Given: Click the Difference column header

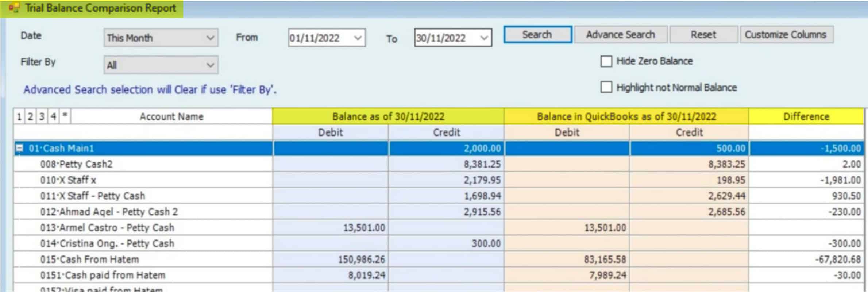Looking at the screenshot, I should [806, 116].
